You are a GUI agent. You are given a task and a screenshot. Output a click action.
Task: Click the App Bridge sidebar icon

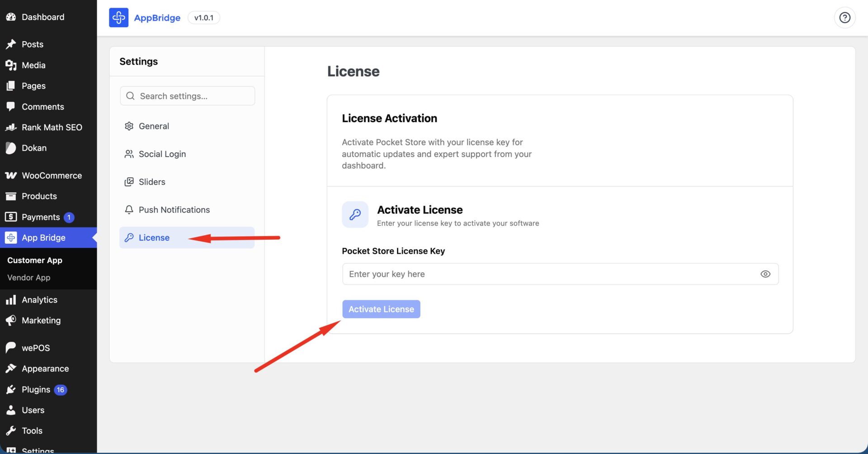pyautogui.click(x=11, y=238)
